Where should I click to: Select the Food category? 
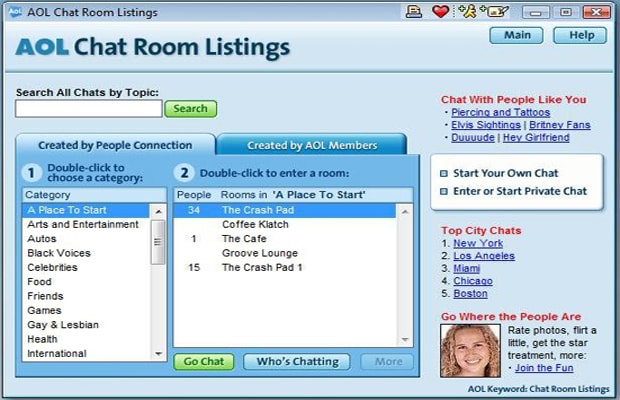coord(86,282)
